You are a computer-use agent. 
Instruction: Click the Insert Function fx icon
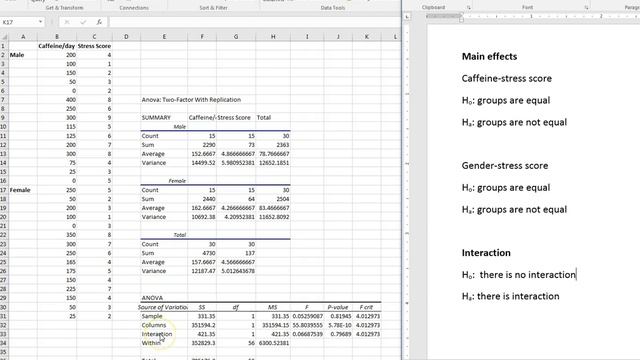coord(99,22)
